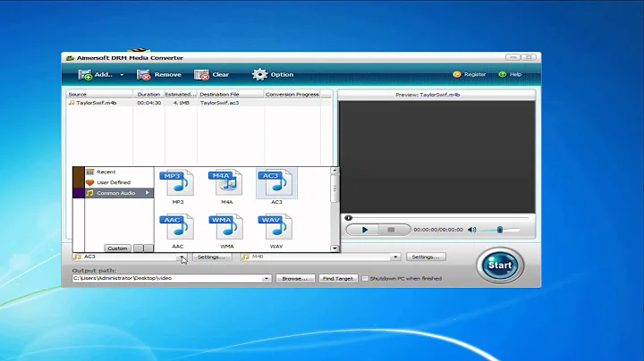Open Settings next to M4B format
This screenshot has height=361, width=644.
[426, 256]
